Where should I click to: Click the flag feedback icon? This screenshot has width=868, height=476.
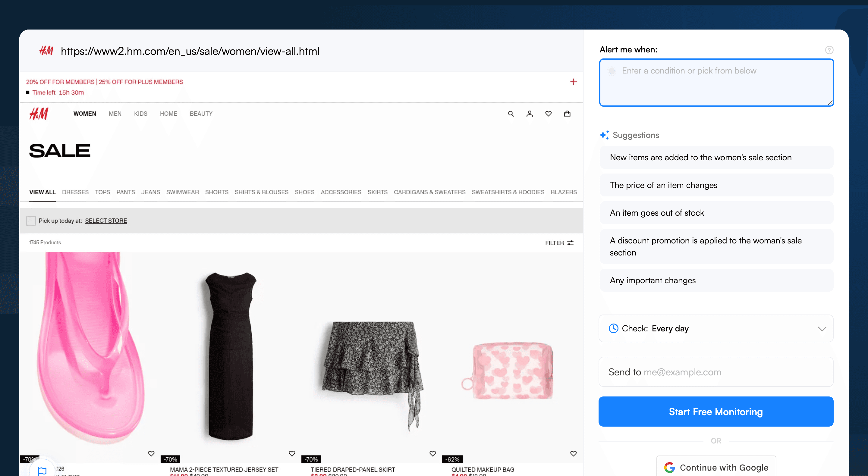coord(42,471)
